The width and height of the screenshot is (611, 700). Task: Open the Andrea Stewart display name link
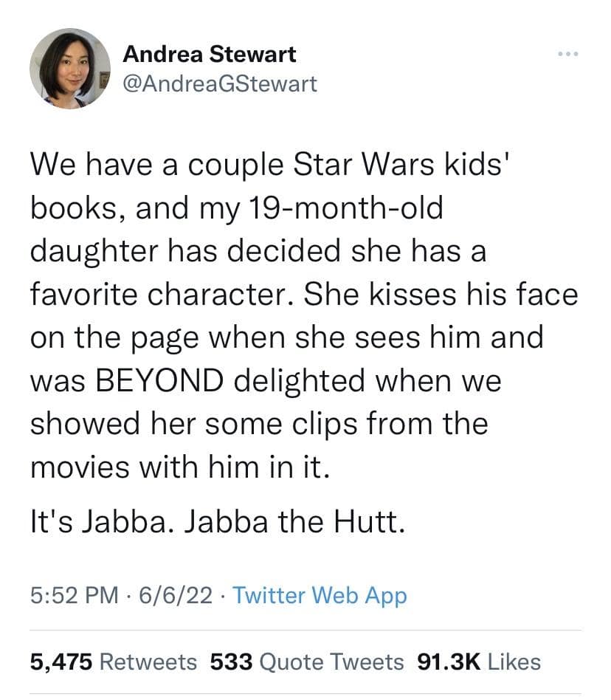point(210,54)
